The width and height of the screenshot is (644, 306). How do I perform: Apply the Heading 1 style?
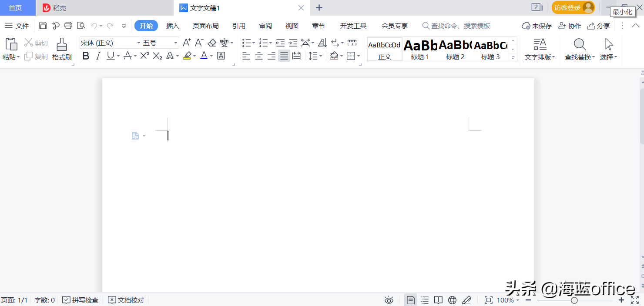(x=420, y=49)
